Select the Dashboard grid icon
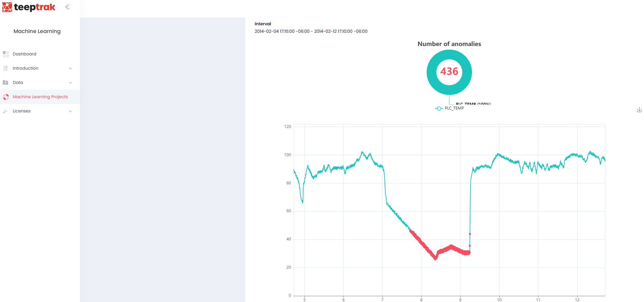This screenshot has height=302, width=644. click(6, 54)
